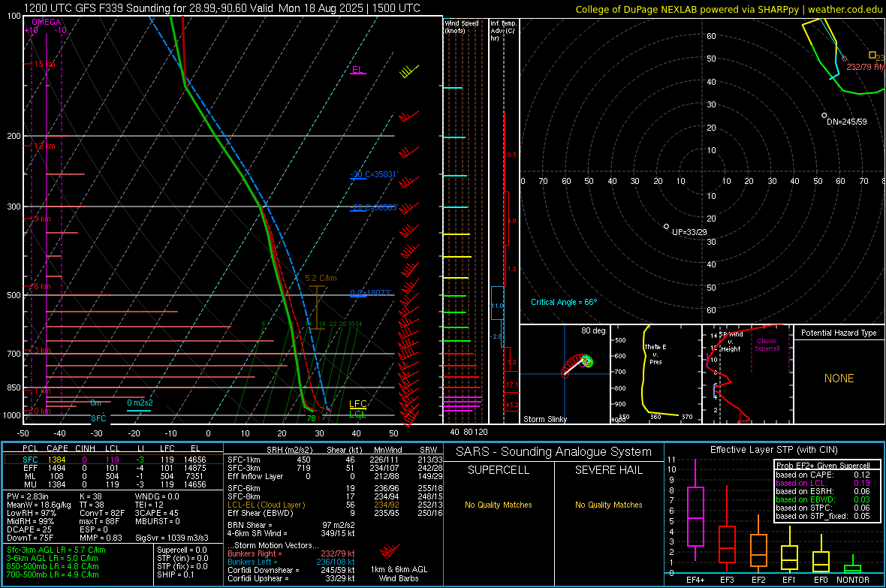Viewport: 886px width, 588px height.
Task: Click the green LCL marker
Action: click(x=357, y=414)
